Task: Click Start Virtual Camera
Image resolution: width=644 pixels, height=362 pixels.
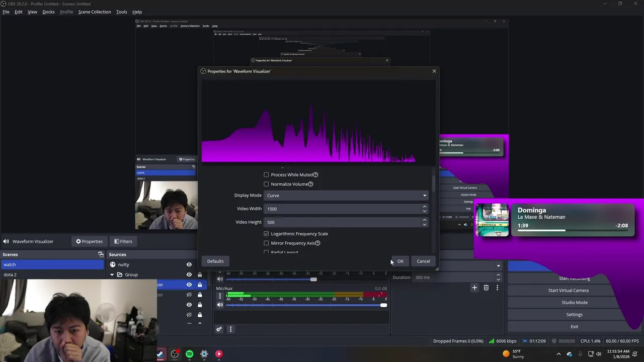Action: pos(568,291)
